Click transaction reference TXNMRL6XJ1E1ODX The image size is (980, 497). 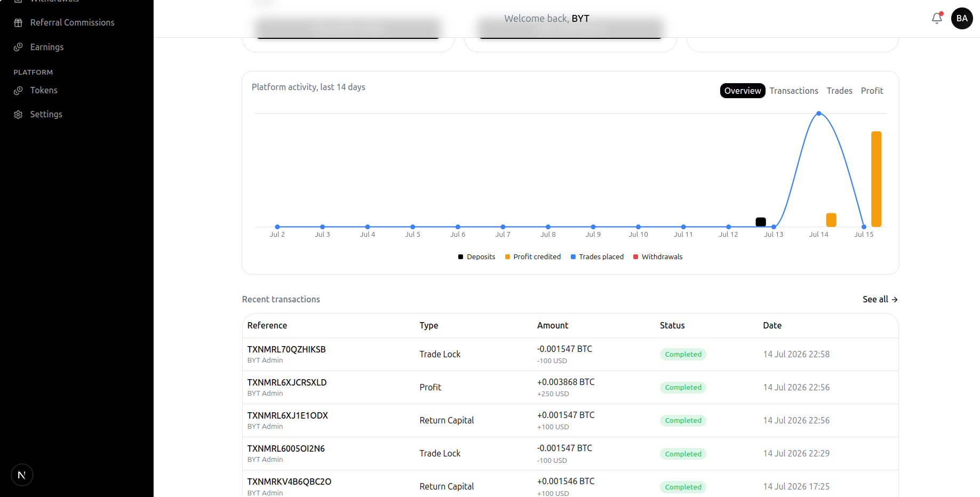288,415
